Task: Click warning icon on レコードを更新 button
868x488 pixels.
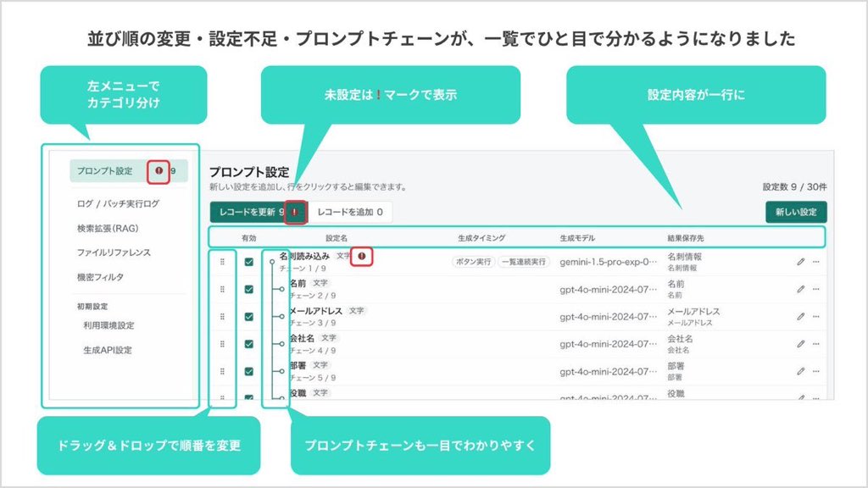Action: click(294, 212)
